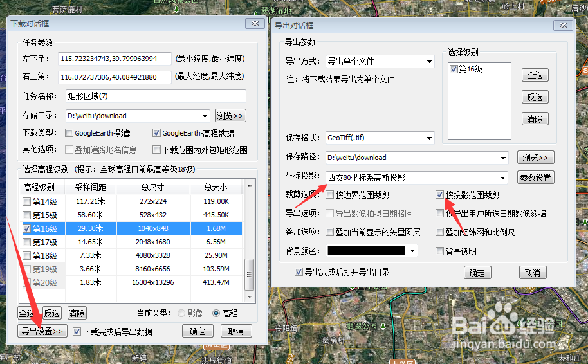Screen dimensions: 588x364
Task: Enable 背景透明 checkbox
Action: 439,251
